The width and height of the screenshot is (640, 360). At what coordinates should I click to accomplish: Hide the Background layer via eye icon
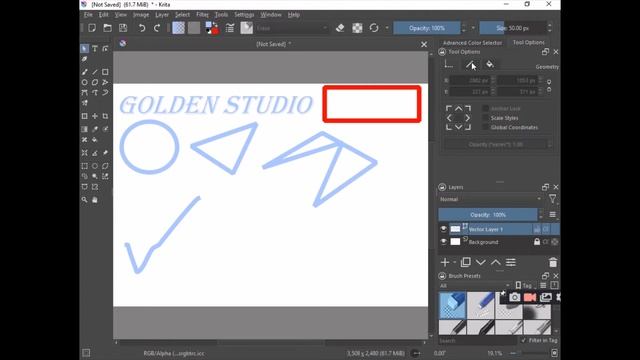[443, 242]
